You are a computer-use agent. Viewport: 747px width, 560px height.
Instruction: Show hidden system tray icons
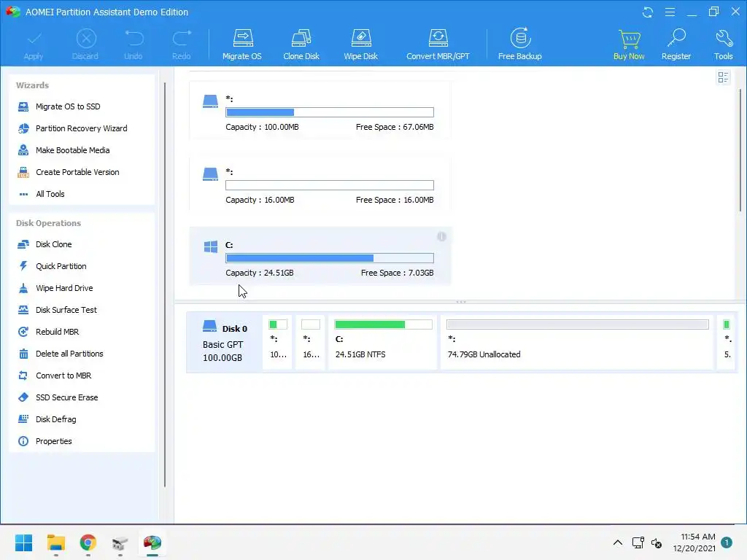coord(617,542)
